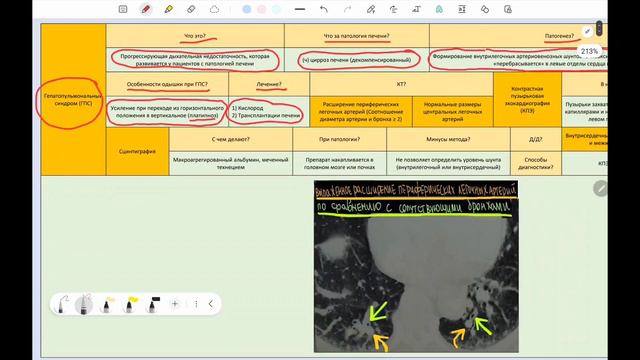The image size is (640, 360).
Task: Tap the 'Прогрессирующая дыхательная недостаточность' cell
Action: (x=195, y=60)
